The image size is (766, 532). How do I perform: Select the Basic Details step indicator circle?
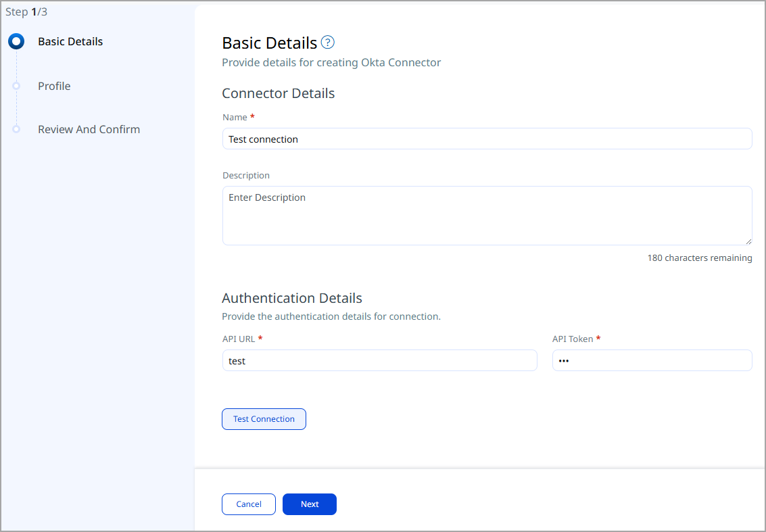point(16,41)
